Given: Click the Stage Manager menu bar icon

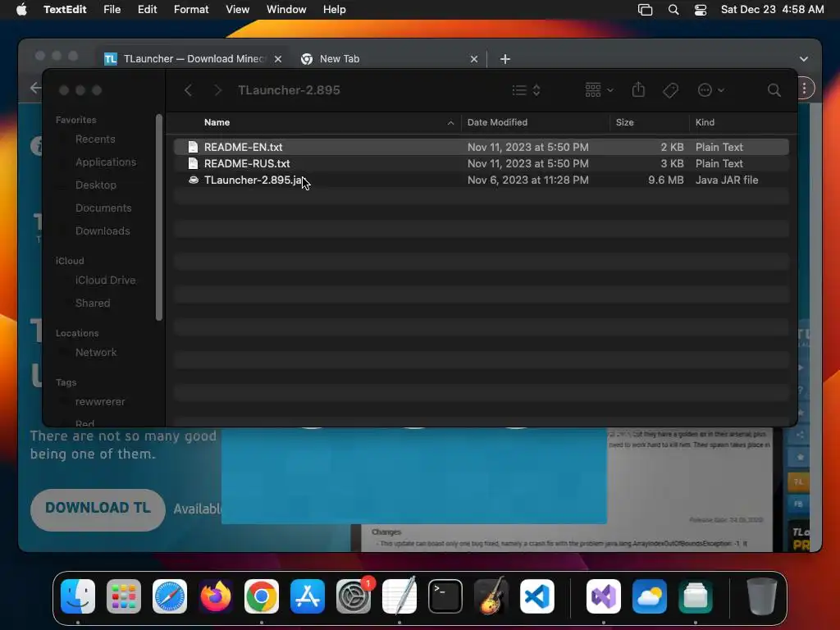Looking at the screenshot, I should (645, 10).
